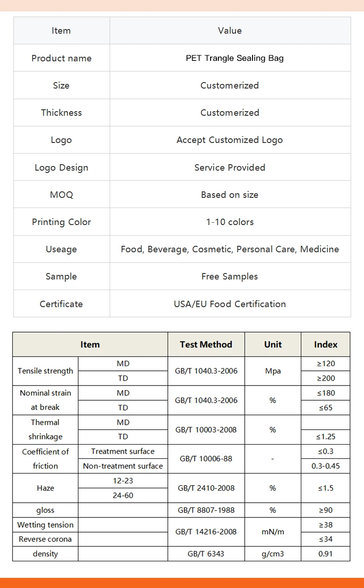
Task: Click the 'Service Provided' logo design value
Action: (230, 167)
